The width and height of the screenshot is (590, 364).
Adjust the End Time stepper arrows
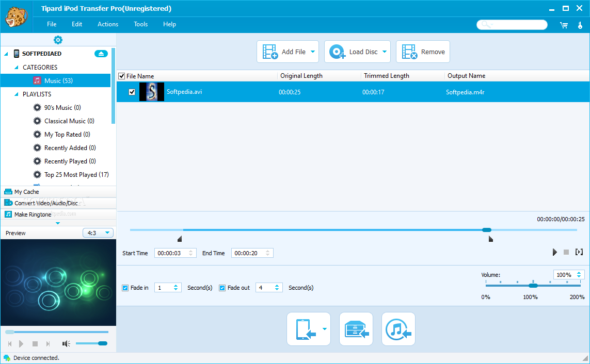click(267, 253)
